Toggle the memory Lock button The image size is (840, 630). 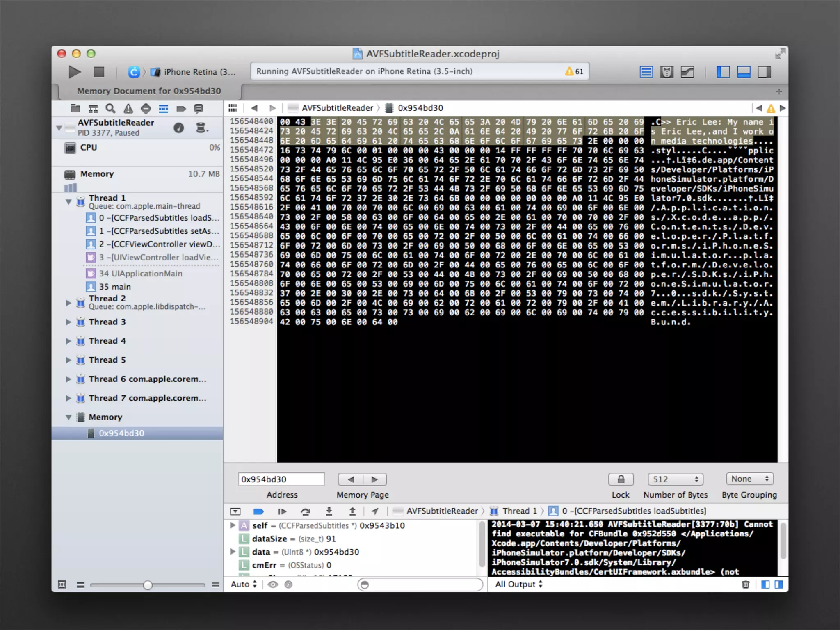621,479
